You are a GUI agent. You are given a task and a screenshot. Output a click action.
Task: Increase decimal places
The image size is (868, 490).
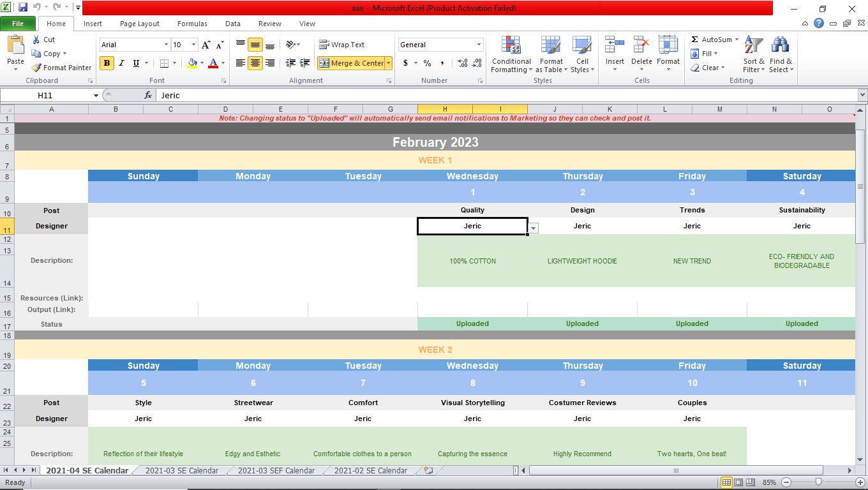(463, 63)
